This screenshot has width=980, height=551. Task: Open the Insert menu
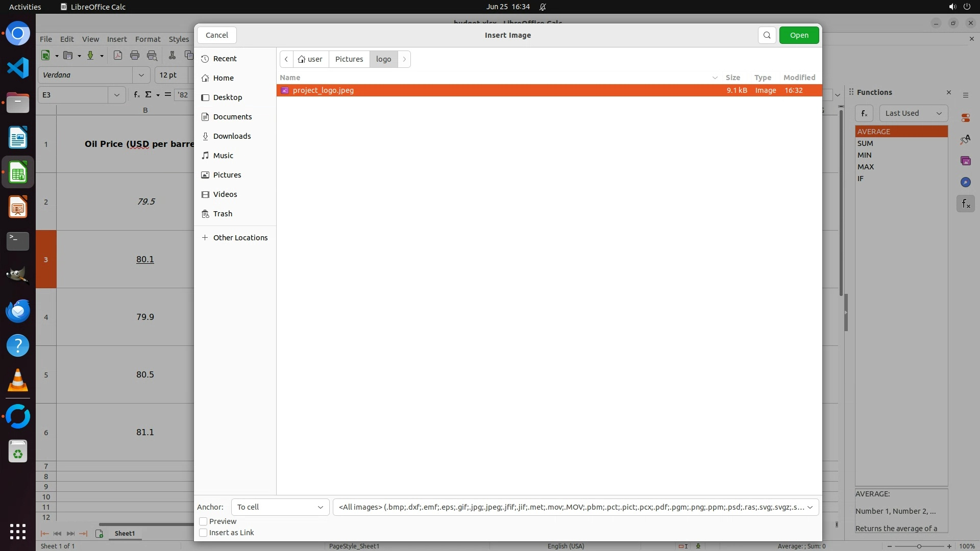[116, 39]
